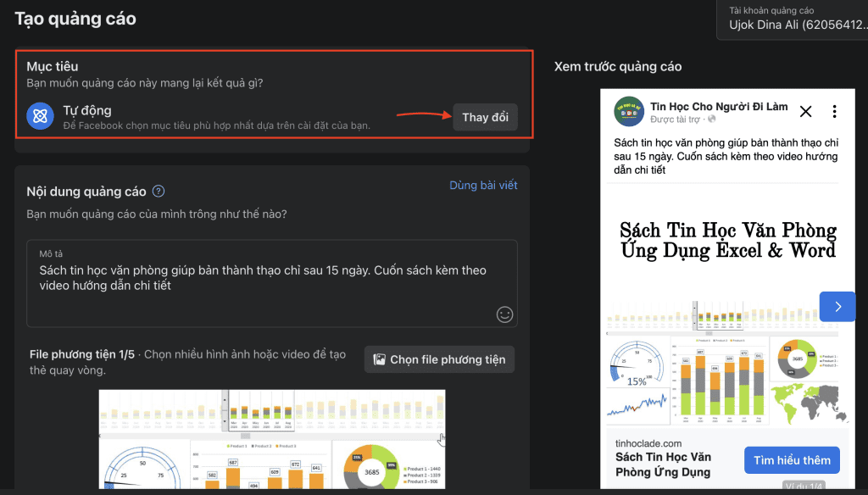The image size is (868, 495).
Task: Open the three-dot menu in ad preview
Action: point(834,111)
